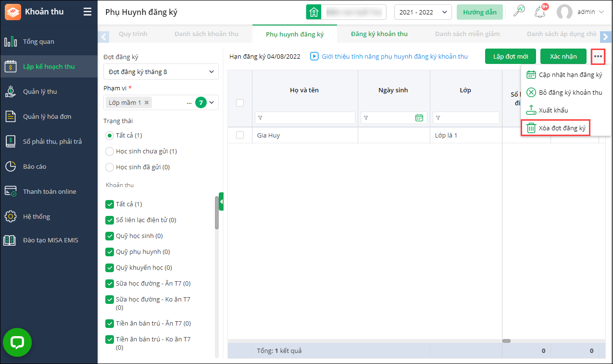
Task: Open the 2021 - 2022 school year dropdown
Action: coord(423,12)
